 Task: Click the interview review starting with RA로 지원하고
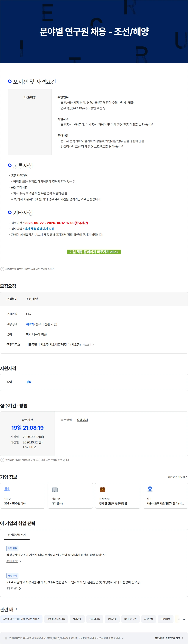pyautogui.click(x=73, y=582)
